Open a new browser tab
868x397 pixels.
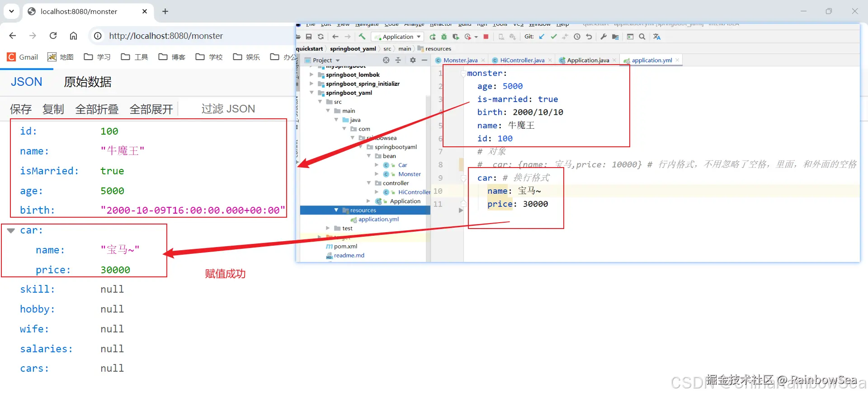tap(165, 11)
